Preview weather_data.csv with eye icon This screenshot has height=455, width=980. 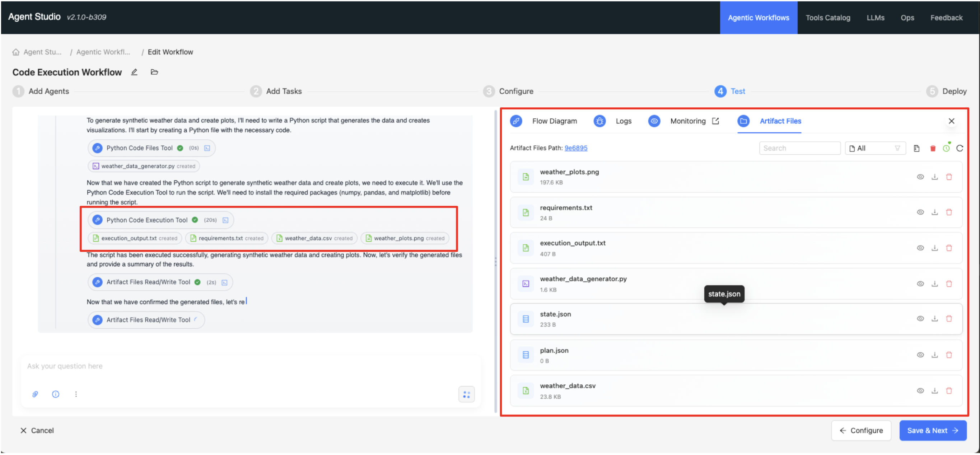pos(920,391)
